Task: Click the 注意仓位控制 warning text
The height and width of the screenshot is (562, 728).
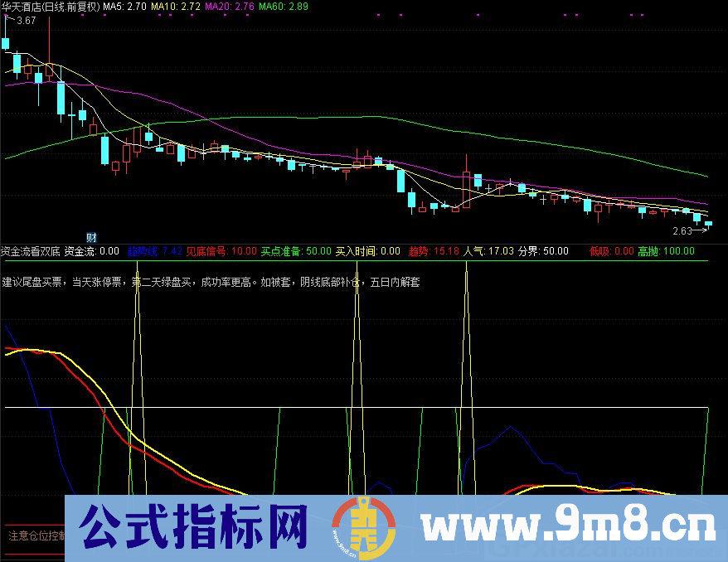Action: 36,536
